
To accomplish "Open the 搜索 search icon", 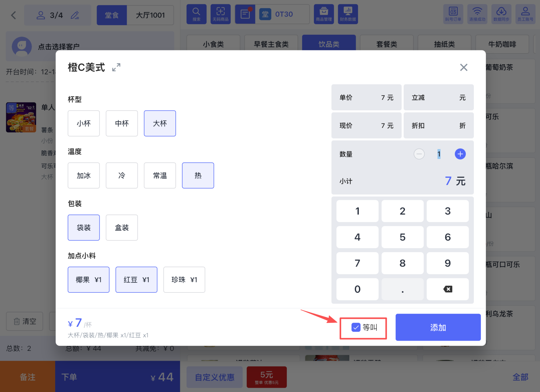I will coord(196,14).
